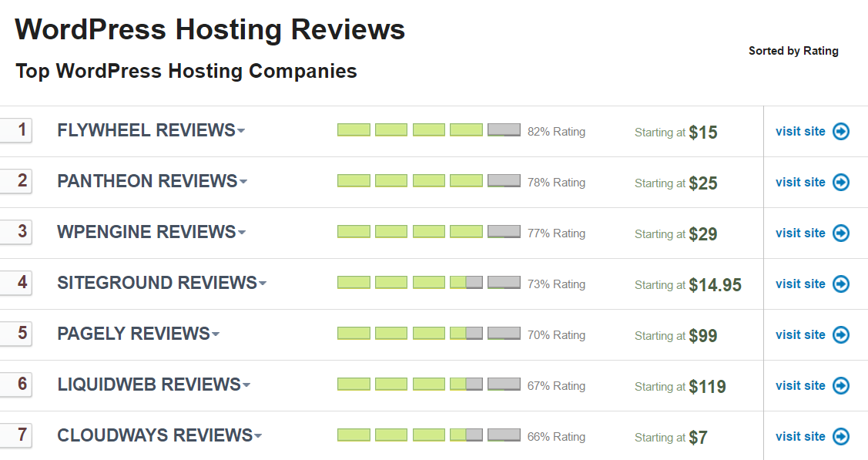Click rank number 5 badge
This screenshot has width=868, height=460.
point(17,334)
